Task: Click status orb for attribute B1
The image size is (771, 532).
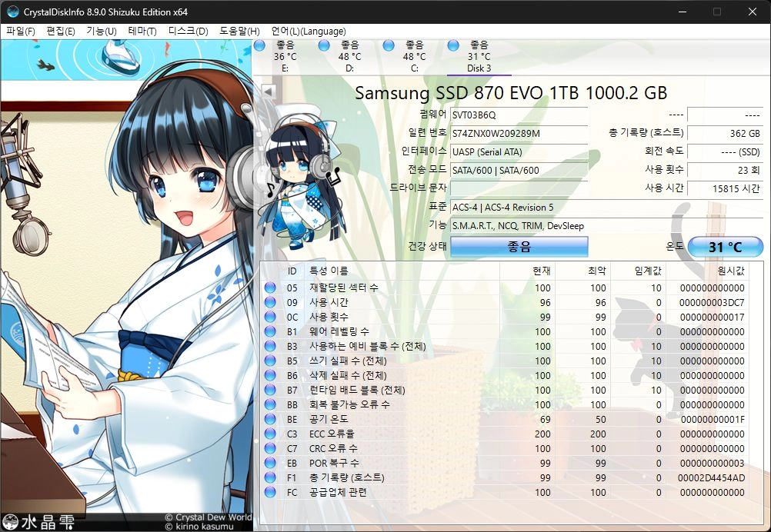Action: [x=270, y=331]
